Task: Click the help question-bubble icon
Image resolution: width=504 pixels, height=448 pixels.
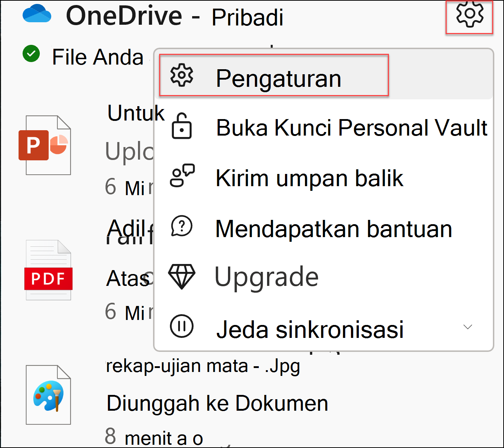Action: pos(182,226)
